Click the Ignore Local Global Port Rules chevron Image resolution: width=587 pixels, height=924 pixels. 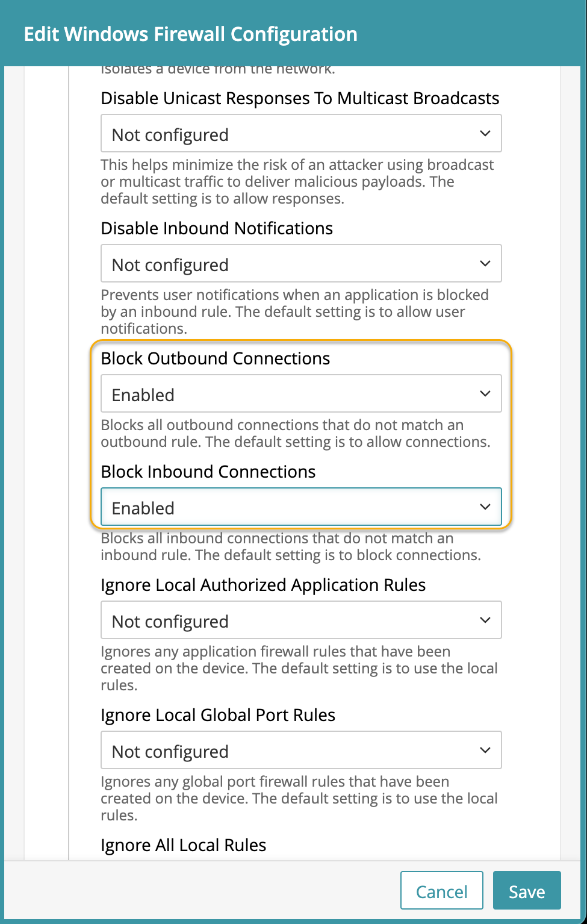click(485, 751)
